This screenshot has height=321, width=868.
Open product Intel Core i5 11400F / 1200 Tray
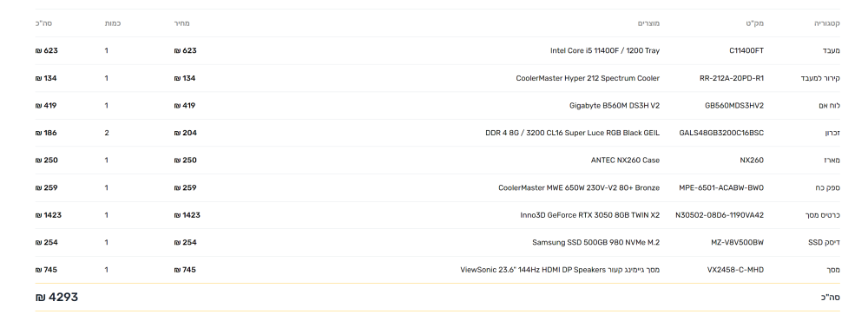tap(605, 50)
